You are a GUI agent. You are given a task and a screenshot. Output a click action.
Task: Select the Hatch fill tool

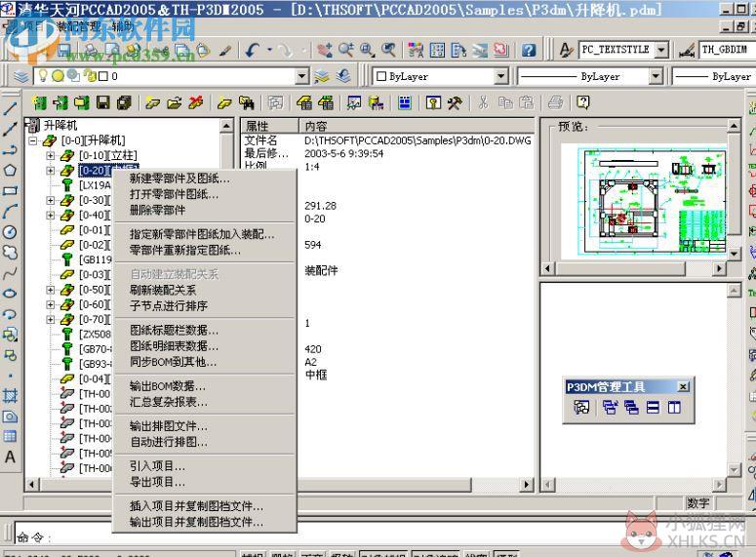[x=10, y=396]
